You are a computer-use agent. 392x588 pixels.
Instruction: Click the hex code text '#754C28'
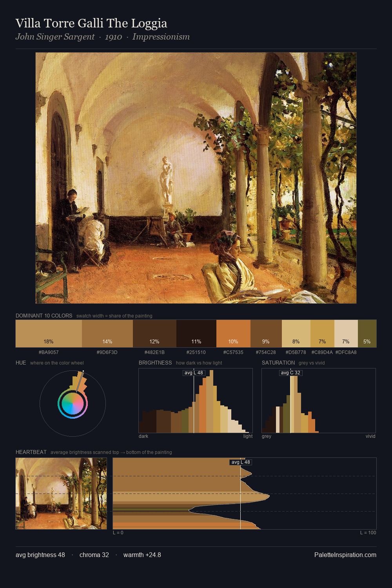coord(266,352)
